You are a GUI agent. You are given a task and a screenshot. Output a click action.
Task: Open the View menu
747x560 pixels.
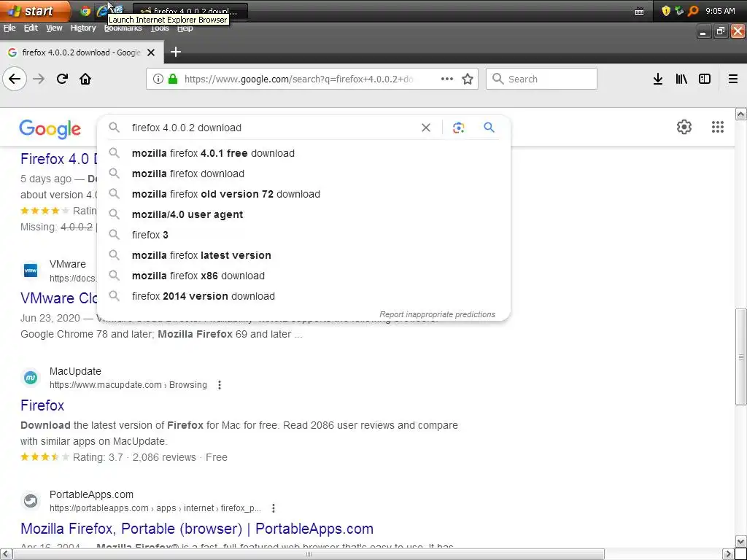pos(54,28)
